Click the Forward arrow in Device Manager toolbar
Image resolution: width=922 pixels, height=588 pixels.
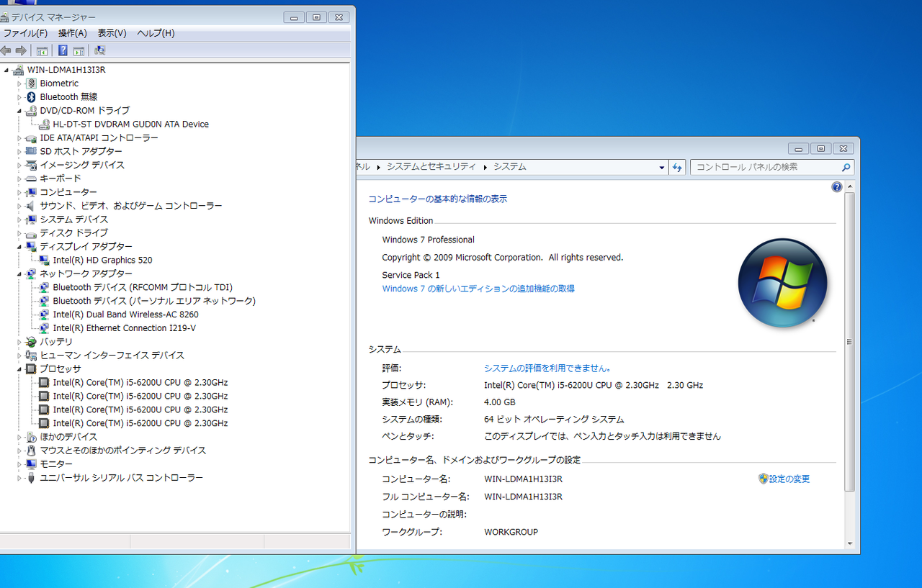pyautogui.click(x=21, y=50)
